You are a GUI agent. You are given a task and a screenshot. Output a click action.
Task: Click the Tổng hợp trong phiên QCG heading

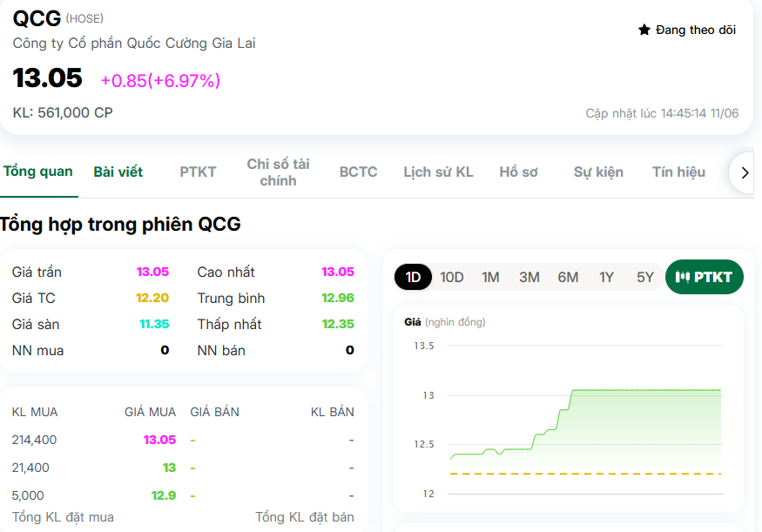(x=120, y=225)
